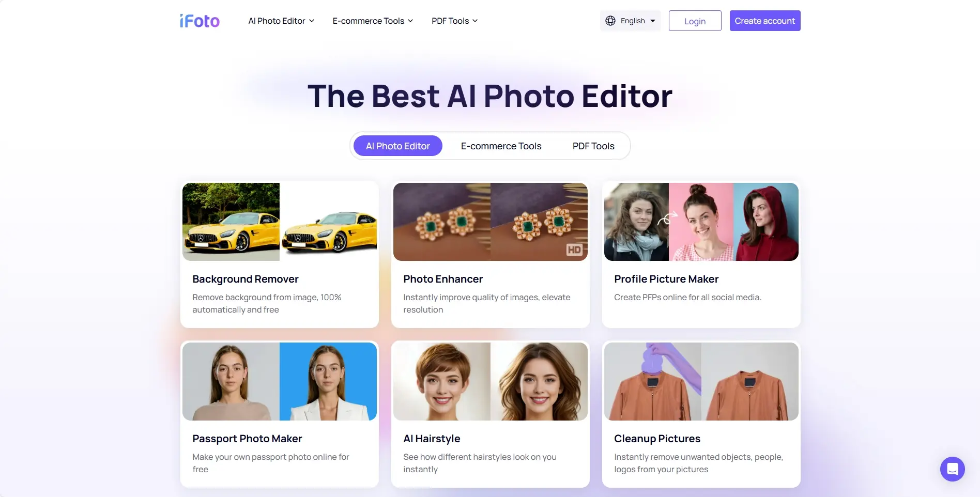Click "Create PFPs online for all social media." text
980x497 pixels.
point(687,297)
